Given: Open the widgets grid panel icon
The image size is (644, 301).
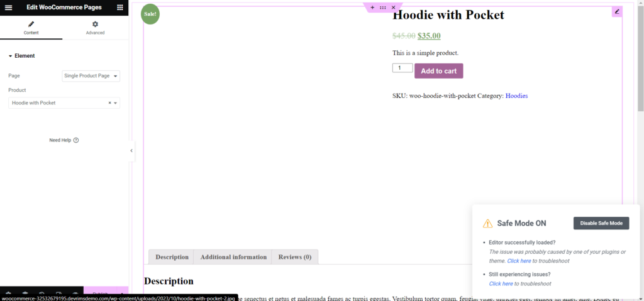Looking at the screenshot, I should click(120, 8).
